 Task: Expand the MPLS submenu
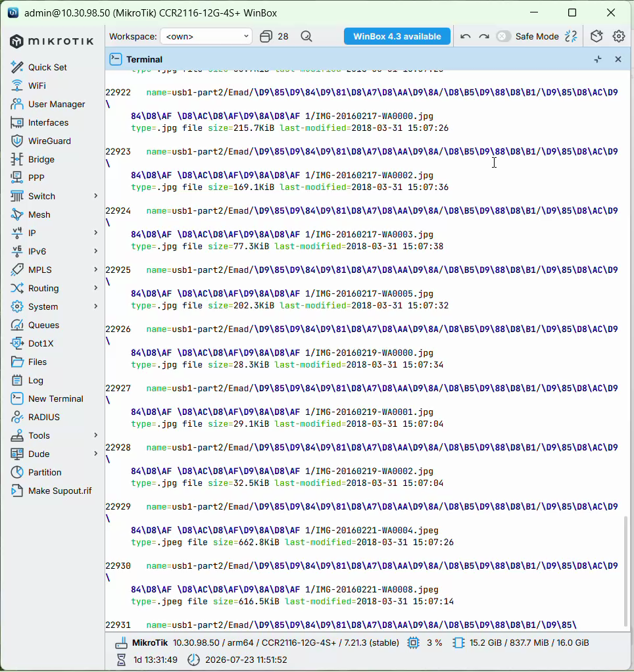coord(95,270)
